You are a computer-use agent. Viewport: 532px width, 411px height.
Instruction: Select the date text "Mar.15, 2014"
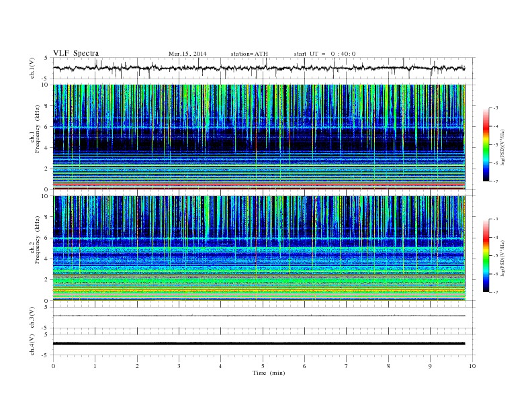(x=187, y=54)
